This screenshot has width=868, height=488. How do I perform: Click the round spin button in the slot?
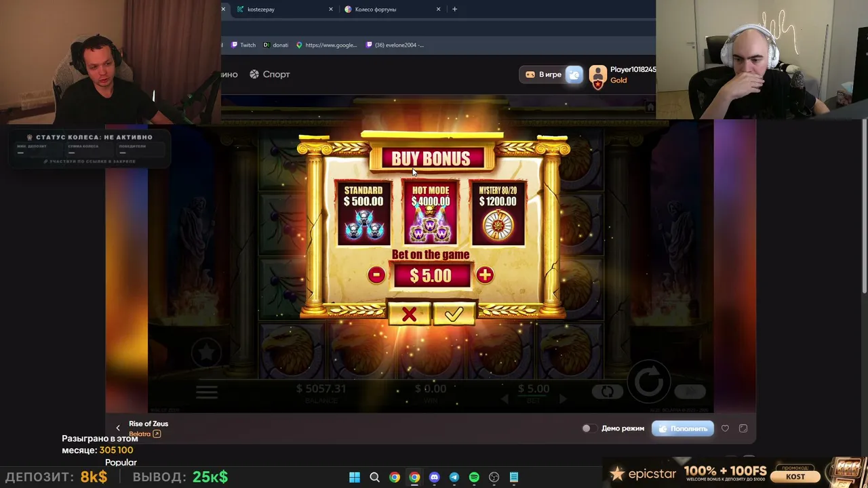(x=648, y=381)
